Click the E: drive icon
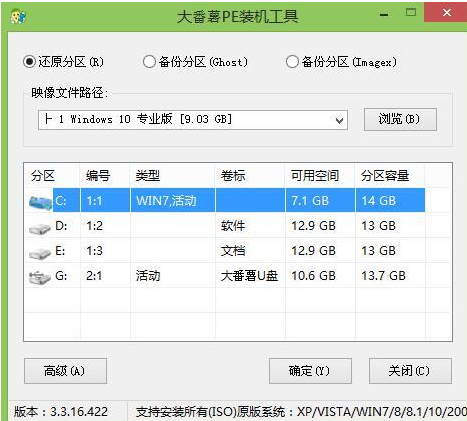The height and width of the screenshot is (421, 467). (40, 252)
